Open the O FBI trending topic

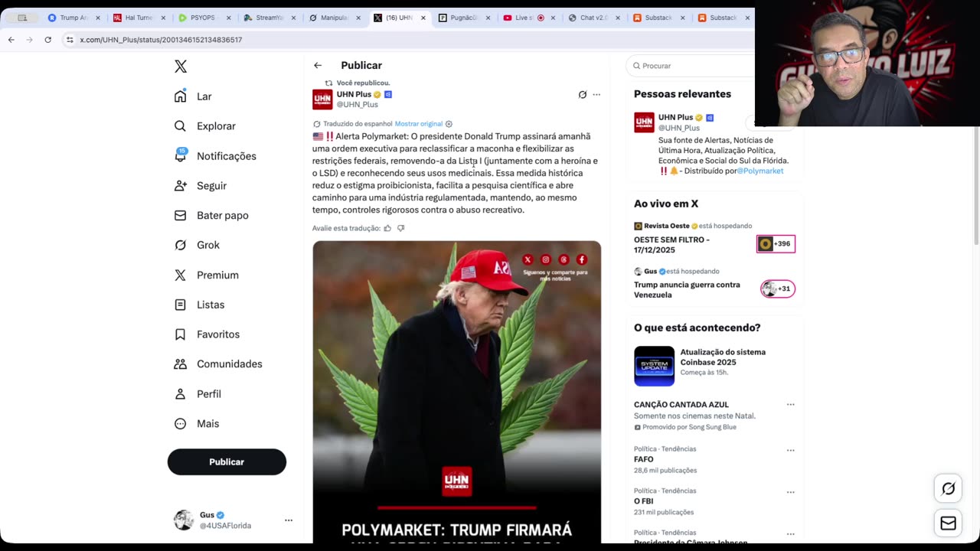pyautogui.click(x=644, y=502)
